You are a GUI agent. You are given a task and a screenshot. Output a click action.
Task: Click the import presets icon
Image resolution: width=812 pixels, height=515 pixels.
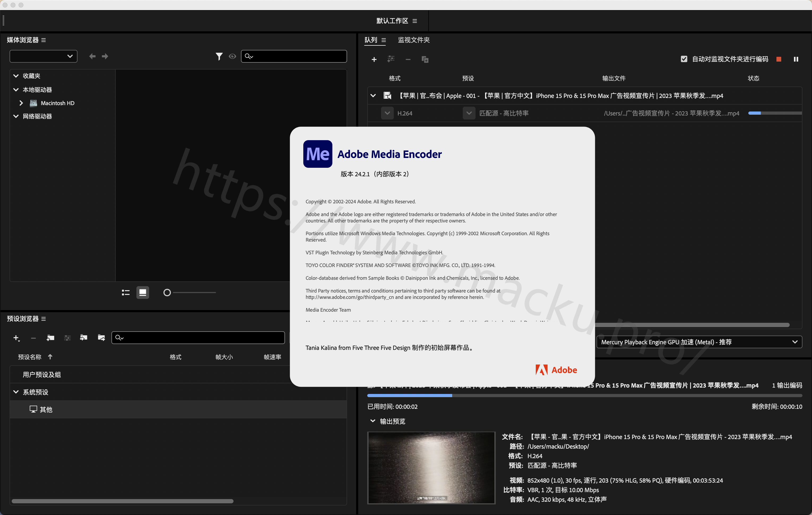(84, 338)
